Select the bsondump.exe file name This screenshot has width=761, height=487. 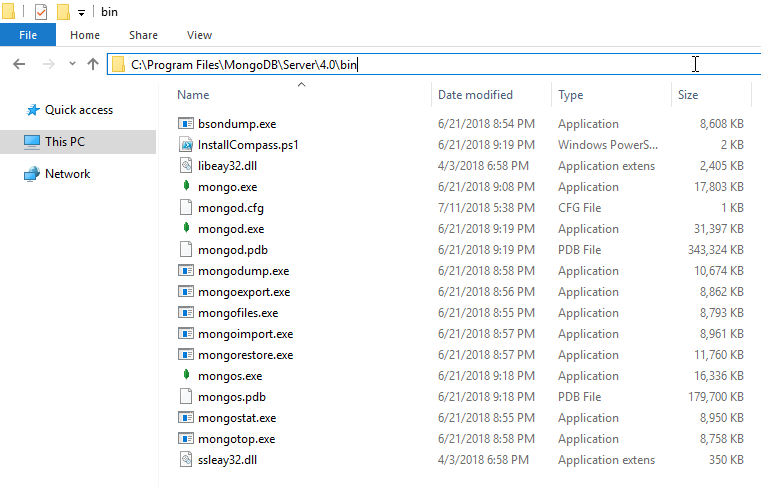(237, 124)
